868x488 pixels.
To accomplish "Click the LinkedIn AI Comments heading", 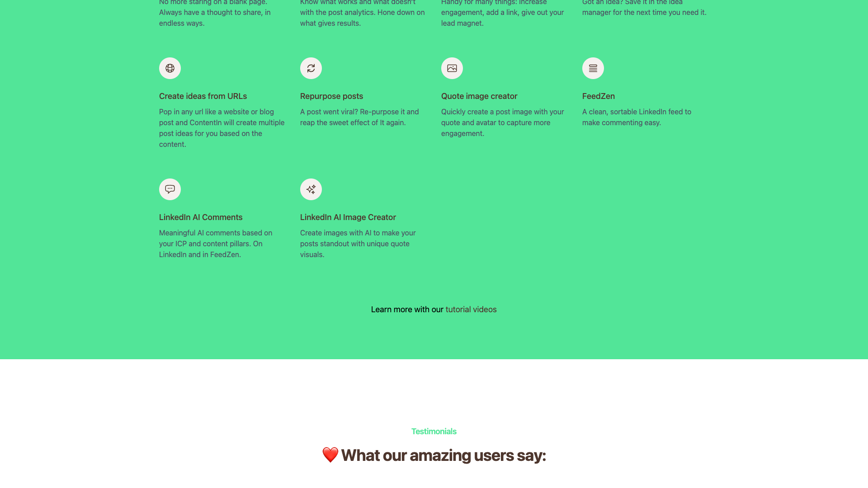I will click(201, 217).
